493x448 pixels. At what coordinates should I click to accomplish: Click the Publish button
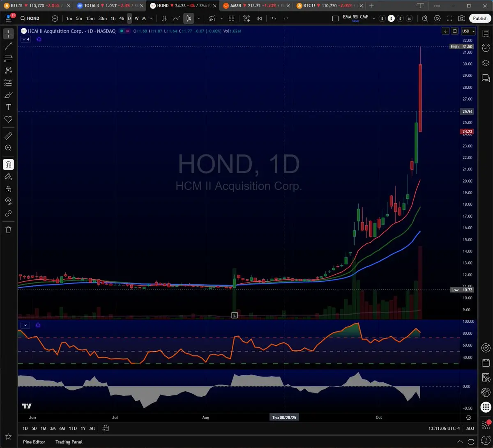[x=480, y=18]
